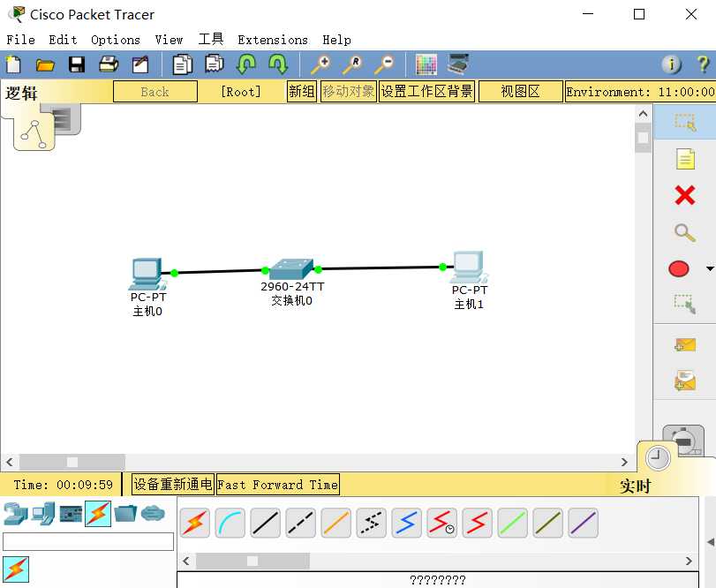Zoom out with the minus magnifier
The image size is (716, 588).
pyautogui.click(x=384, y=64)
